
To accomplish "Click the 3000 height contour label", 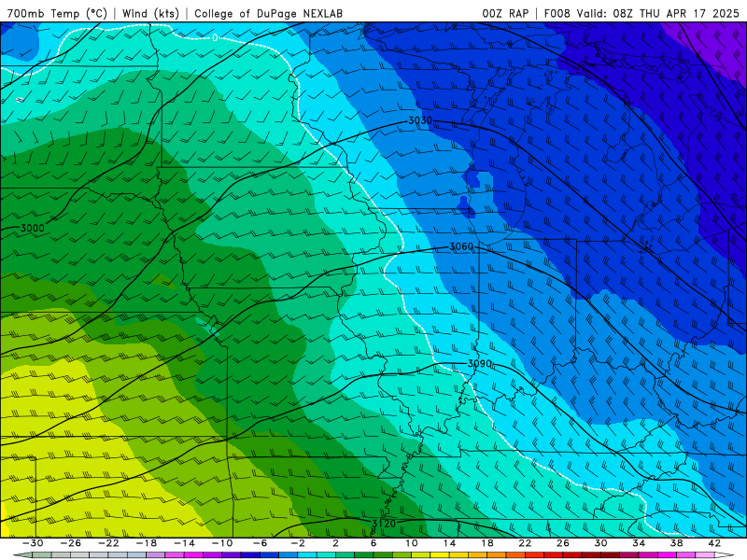I will click(33, 228).
